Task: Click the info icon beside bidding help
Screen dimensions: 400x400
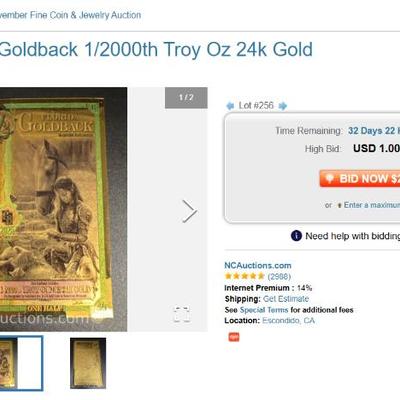Action: 296,236
